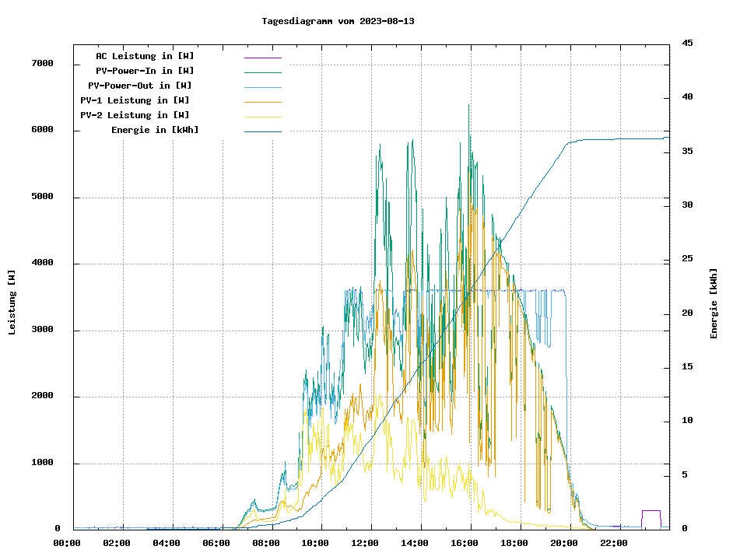Screen dimensions: 747x560
Task: Click the Energie in [kWh] legend label
Action: pyautogui.click(x=155, y=130)
